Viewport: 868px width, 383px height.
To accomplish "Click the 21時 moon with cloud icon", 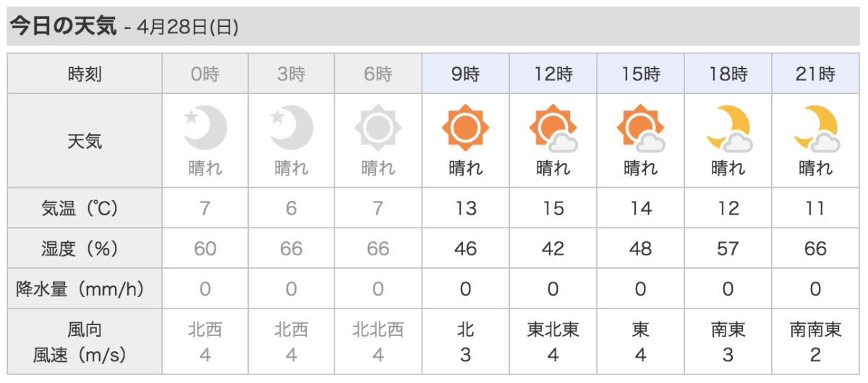I will point(816,128).
